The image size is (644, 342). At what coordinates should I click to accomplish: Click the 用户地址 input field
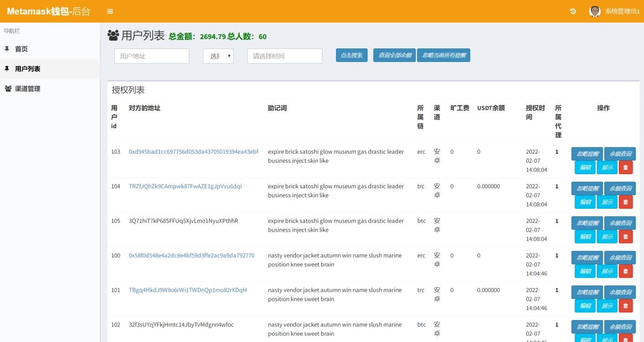(152, 56)
